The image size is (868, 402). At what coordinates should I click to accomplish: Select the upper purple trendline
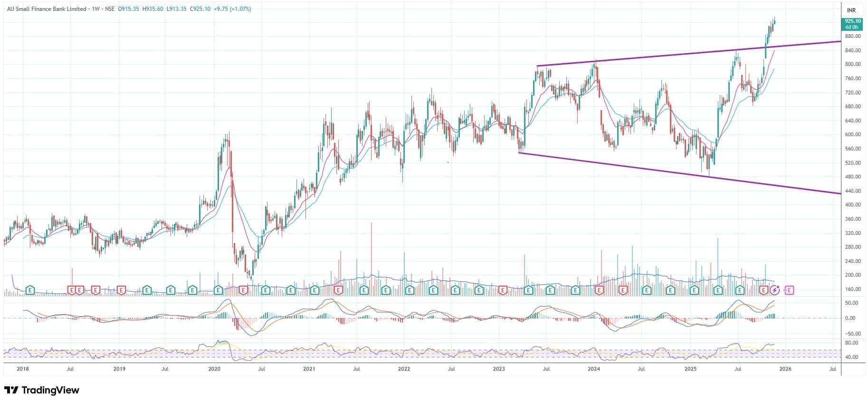665,55
